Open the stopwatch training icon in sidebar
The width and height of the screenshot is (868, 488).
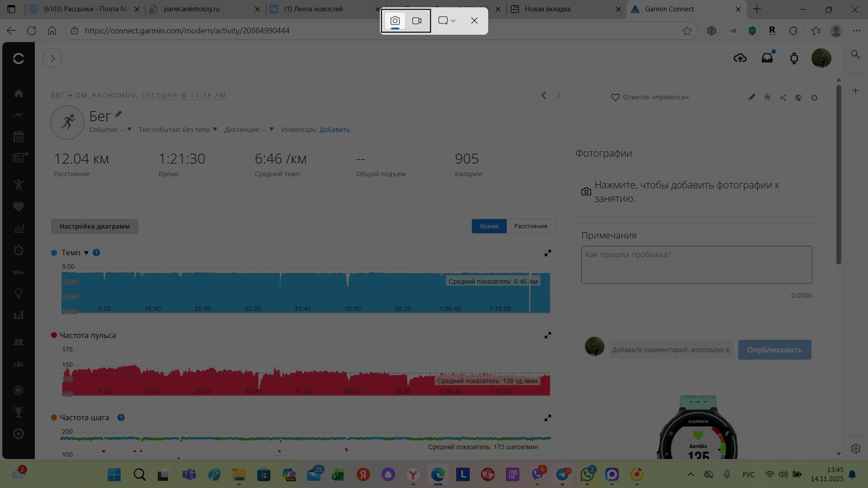pos(19,250)
